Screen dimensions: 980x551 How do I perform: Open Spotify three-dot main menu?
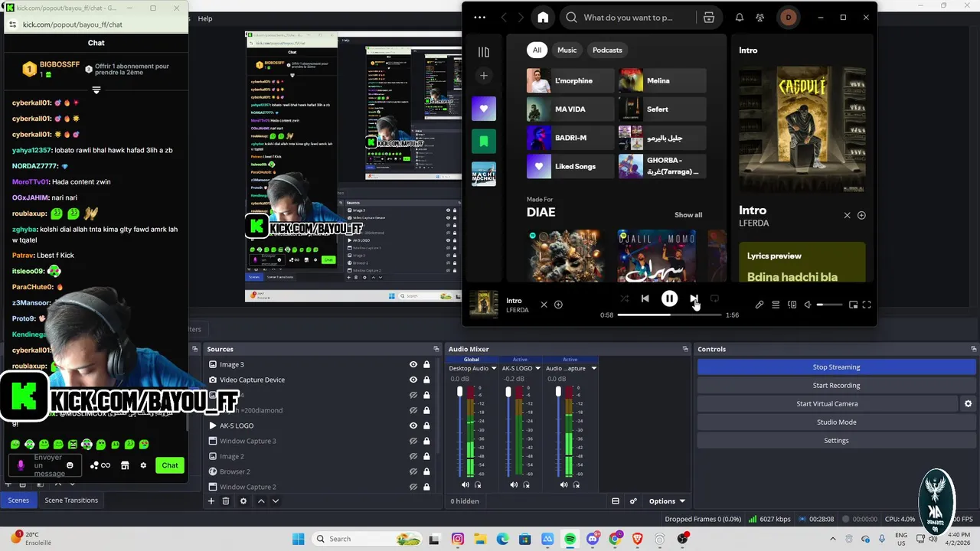[x=479, y=18]
